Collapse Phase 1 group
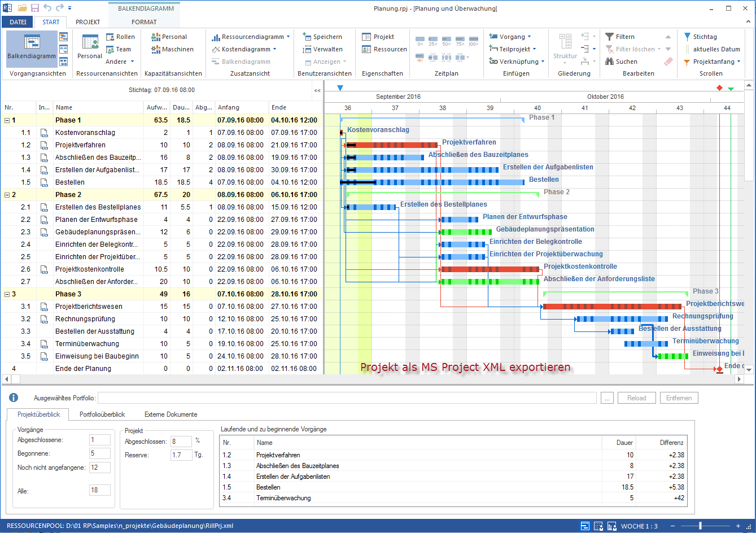 pyautogui.click(x=7, y=120)
